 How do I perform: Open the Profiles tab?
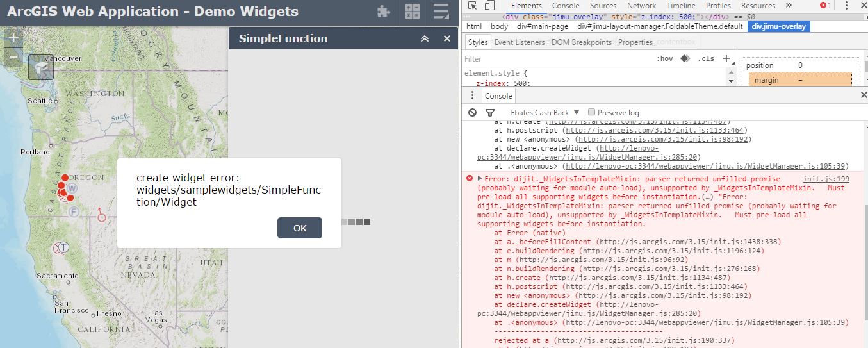click(718, 5)
